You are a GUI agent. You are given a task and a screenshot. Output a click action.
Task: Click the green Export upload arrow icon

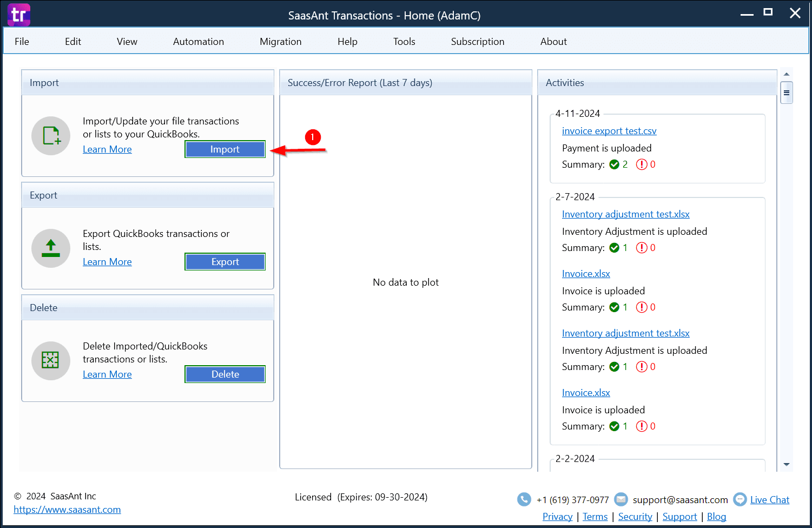click(51, 248)
